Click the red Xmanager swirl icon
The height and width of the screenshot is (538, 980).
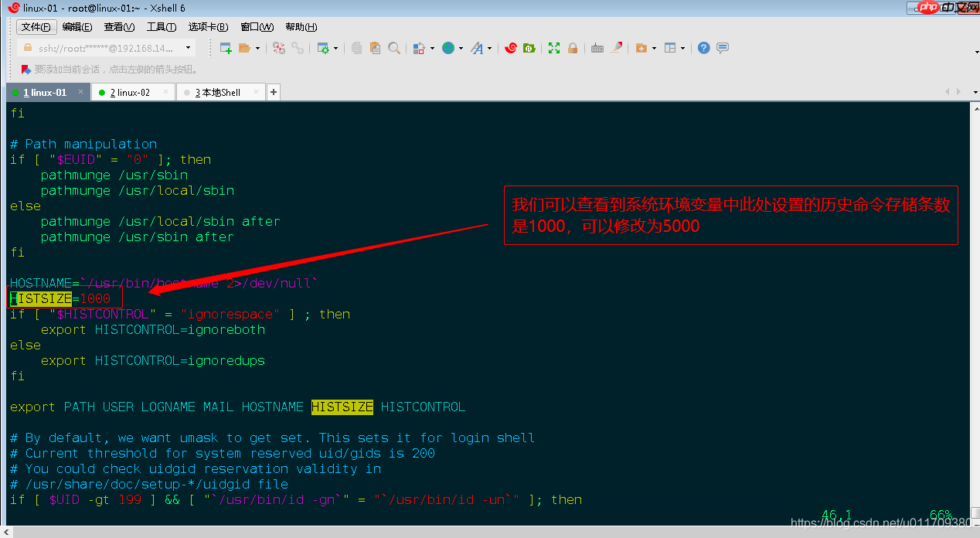[x=511, y=48]
